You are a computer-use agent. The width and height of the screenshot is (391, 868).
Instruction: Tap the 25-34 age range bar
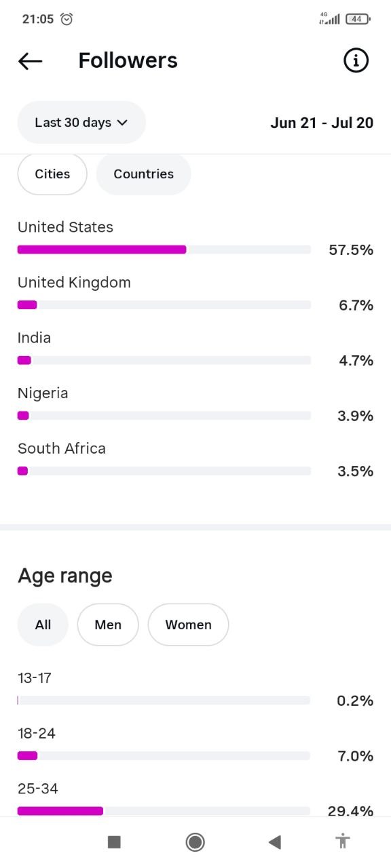click(164, 811)
